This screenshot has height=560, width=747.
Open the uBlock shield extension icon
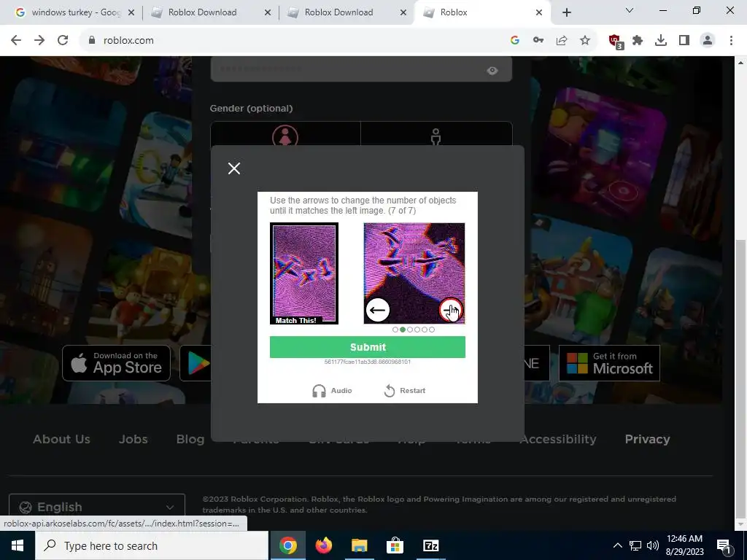pyautogui.click(x=616, y=41)
